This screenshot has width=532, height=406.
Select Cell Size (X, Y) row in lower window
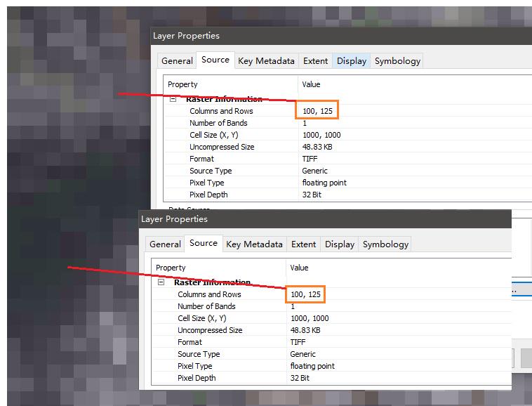click(331, 318)
